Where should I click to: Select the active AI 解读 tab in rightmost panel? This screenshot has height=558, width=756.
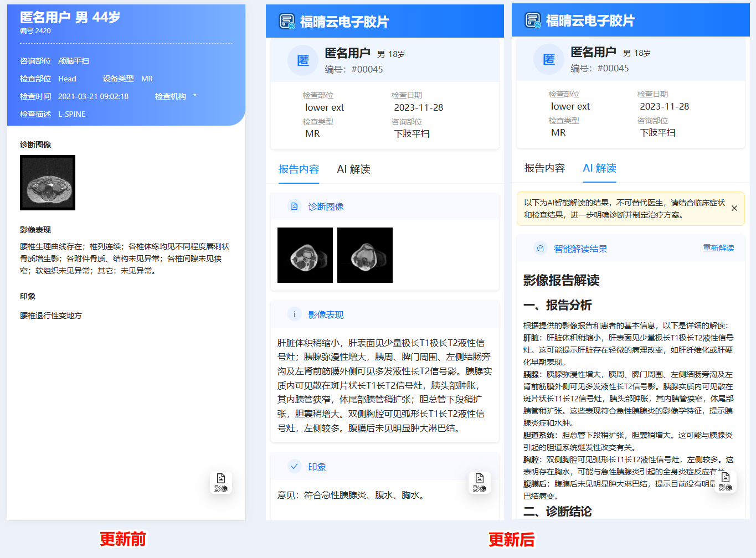pos(599,168)
